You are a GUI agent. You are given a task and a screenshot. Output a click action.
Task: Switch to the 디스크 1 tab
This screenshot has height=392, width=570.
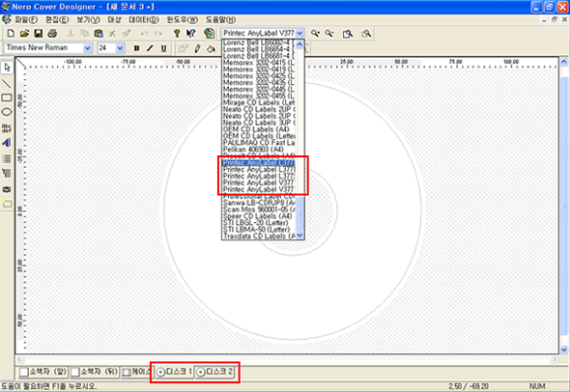click(175, 372)
